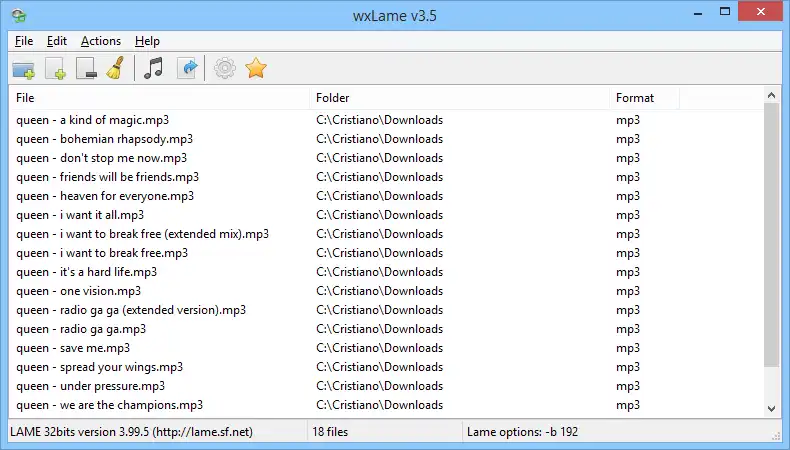This screenshot has height=450, width=790.
Task: Click the LAME 32bits version status text
Action: 131,432
